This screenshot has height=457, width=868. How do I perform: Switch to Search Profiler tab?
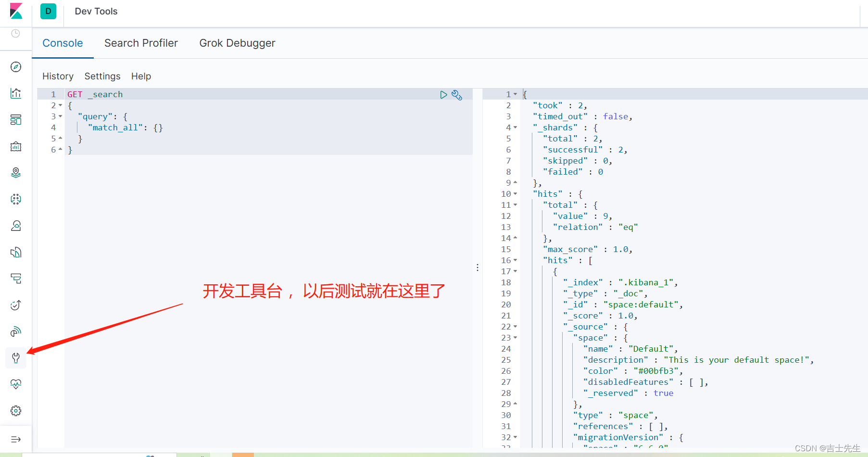(141, 43)
